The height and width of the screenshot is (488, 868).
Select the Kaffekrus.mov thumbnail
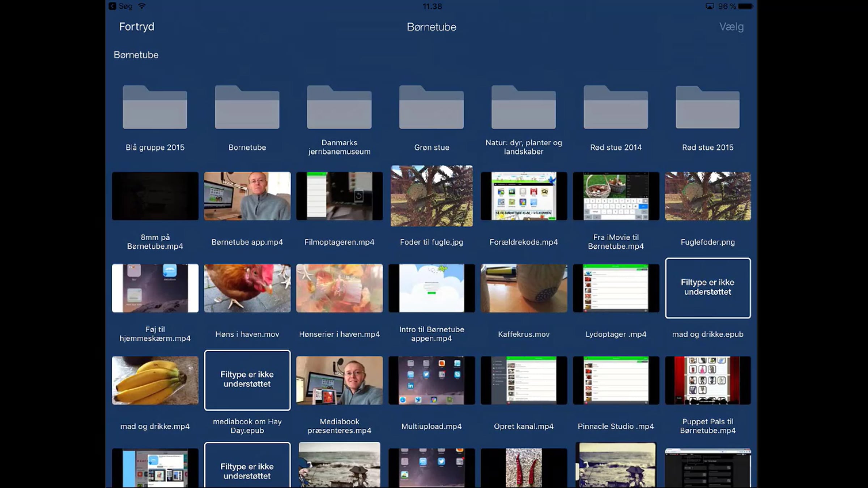point(524,288)
